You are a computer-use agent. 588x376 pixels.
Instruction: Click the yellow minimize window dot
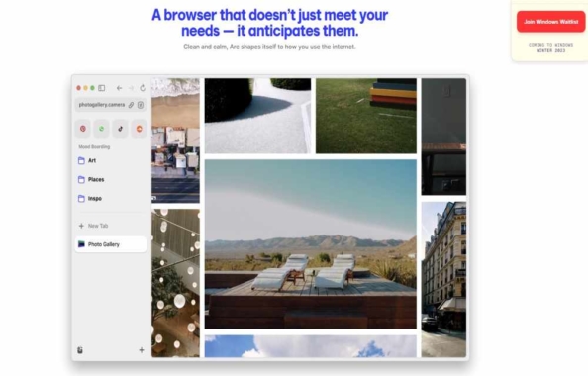coord(85,88)
